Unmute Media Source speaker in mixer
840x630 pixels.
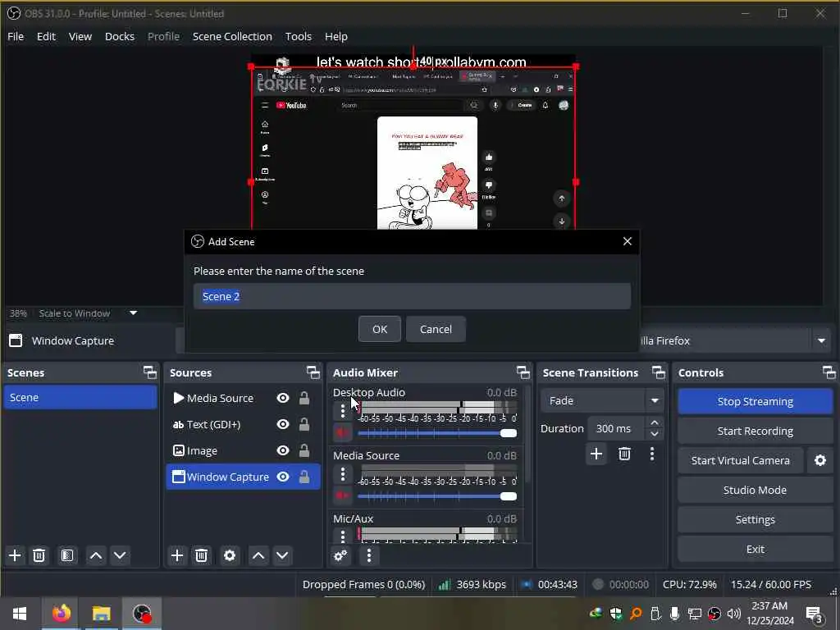(x=342, y=495)
